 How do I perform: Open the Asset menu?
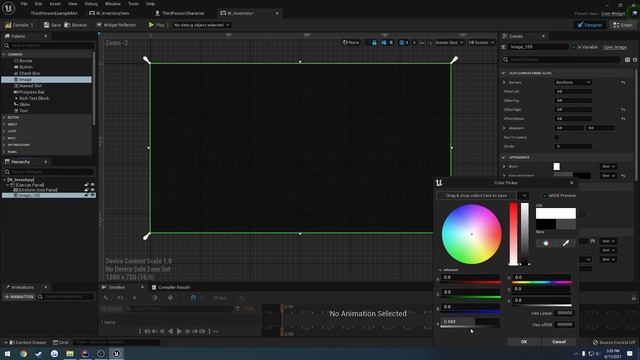pyautogui.click(x=55, y=4)
